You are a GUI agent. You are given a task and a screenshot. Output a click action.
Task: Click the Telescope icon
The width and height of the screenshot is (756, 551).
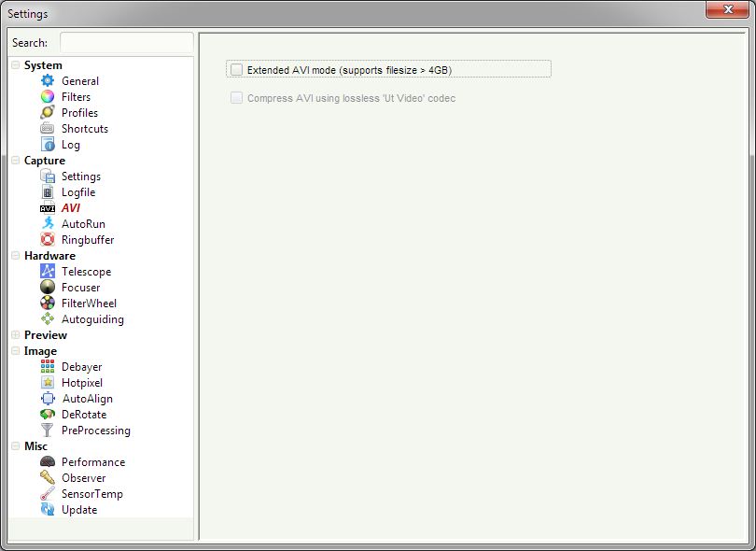(48, 271)
